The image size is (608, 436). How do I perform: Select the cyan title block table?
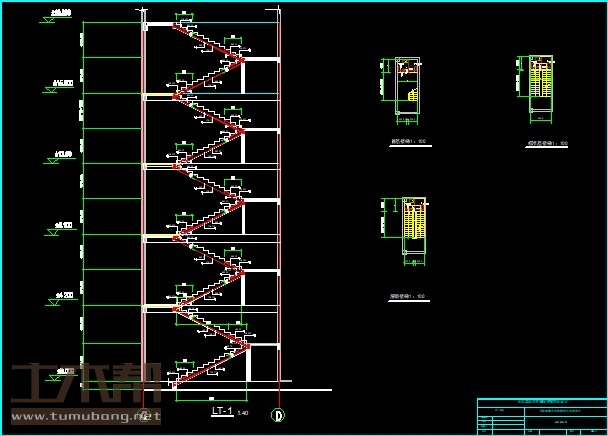tap(541, 415)
